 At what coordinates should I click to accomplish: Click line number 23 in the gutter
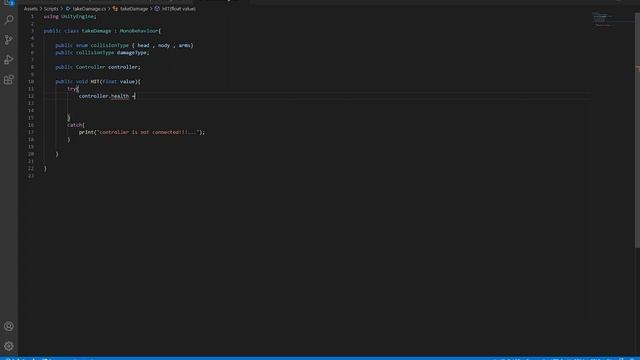(x=31, y=176)
